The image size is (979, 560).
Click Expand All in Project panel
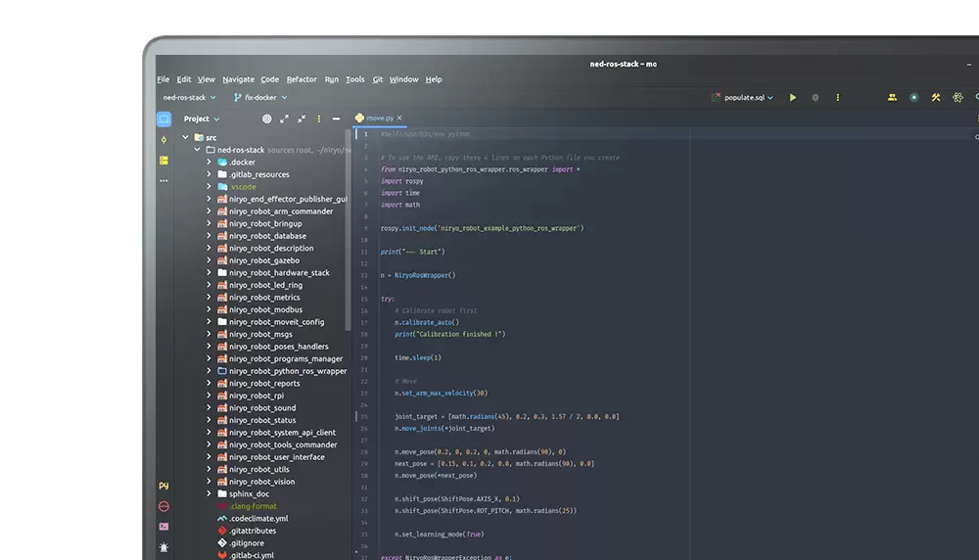click(284, 118)
